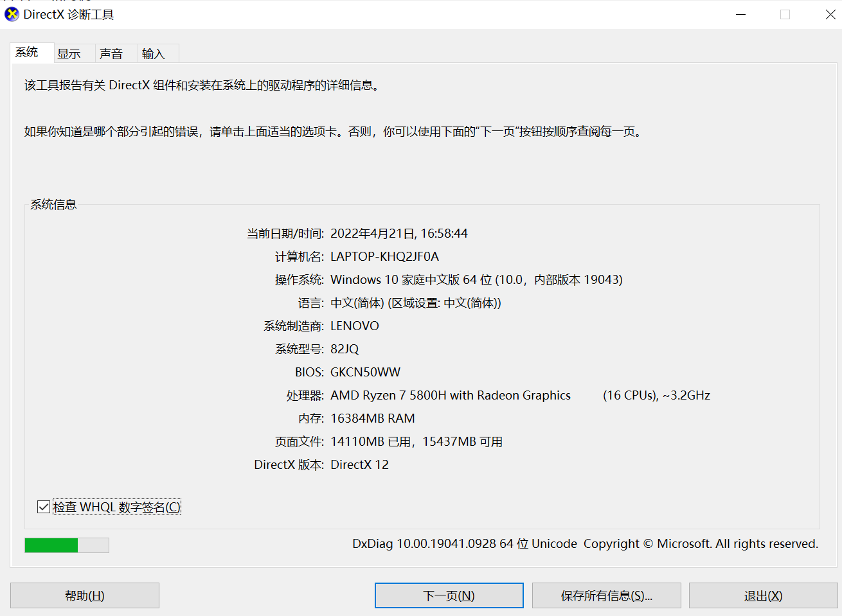The height and width of the screenshot is (616, 842).
Task: Click the (16 CPUs), ~3.2GHz text
Action: [x=656, y=395]
